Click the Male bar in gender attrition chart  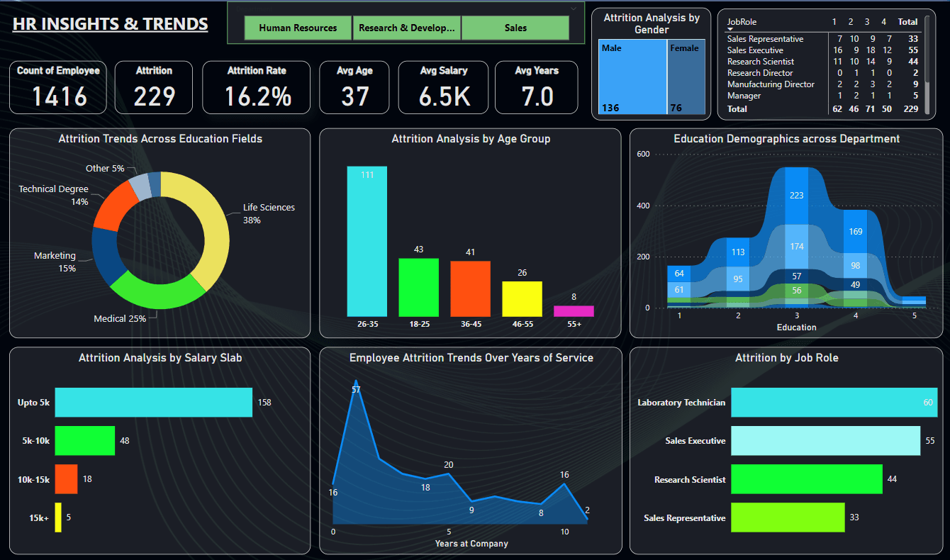click(631, 78)
